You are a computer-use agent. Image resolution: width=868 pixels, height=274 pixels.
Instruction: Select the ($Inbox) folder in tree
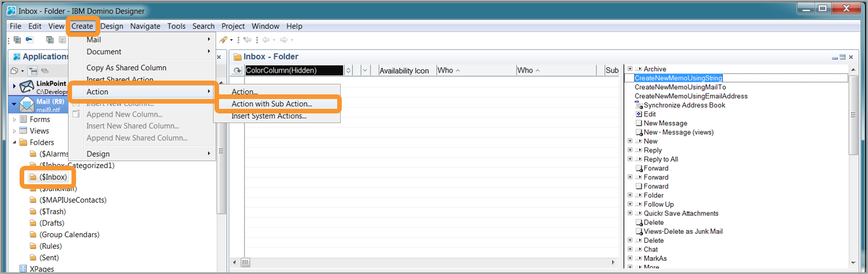54,177
